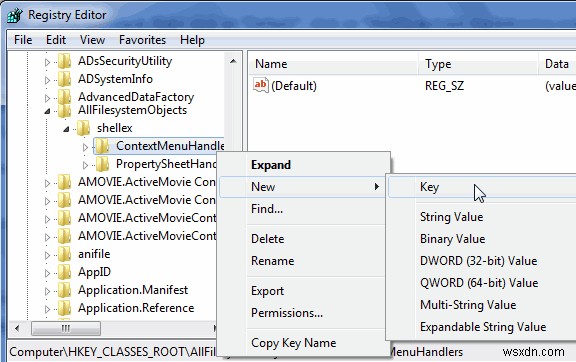Select the Application.Reference key label

pyautogui.click(x=136, y=308)
